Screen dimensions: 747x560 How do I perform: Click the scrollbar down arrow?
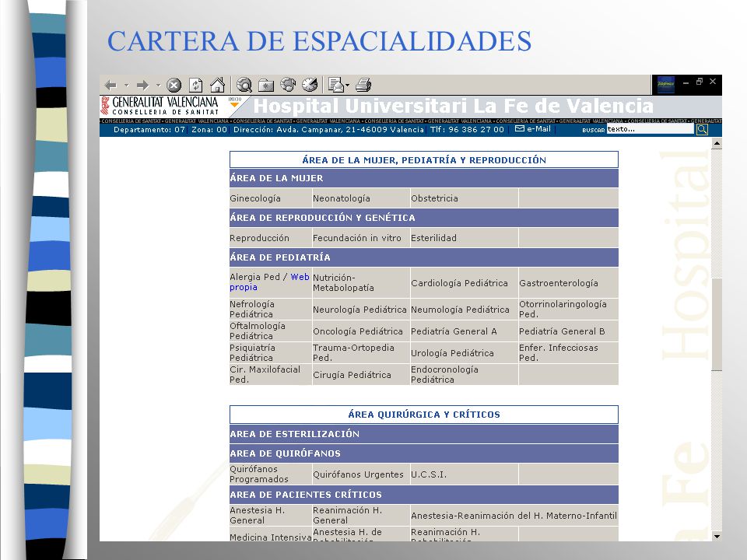coord(717,536)
